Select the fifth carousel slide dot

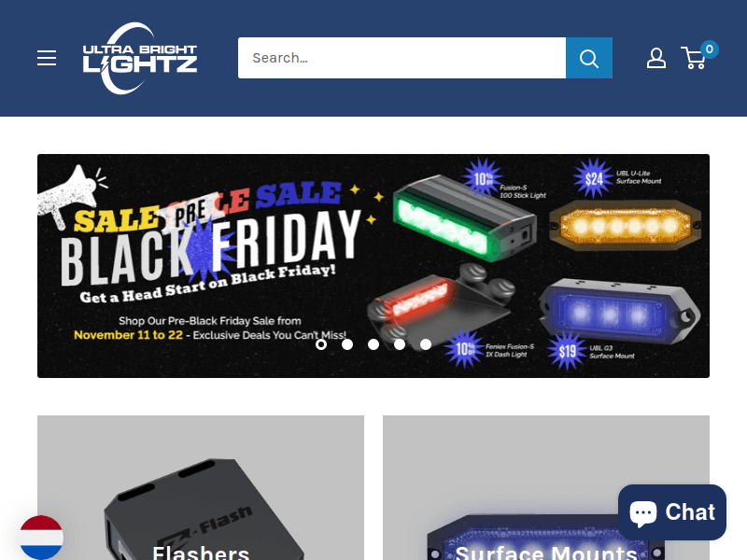[x=426, y=344]
